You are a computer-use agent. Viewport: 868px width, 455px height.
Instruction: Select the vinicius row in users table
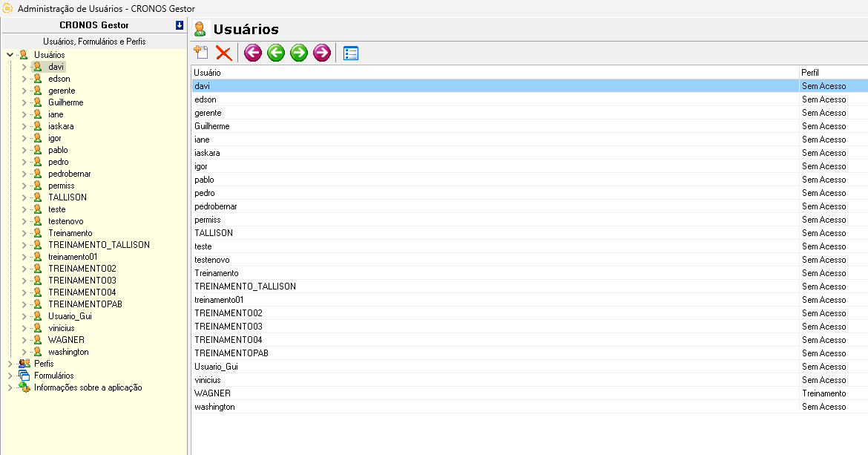point(530,380)
